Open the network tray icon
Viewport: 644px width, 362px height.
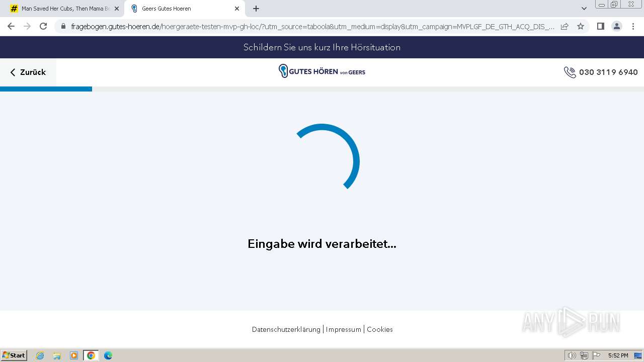tap(584, 355)
